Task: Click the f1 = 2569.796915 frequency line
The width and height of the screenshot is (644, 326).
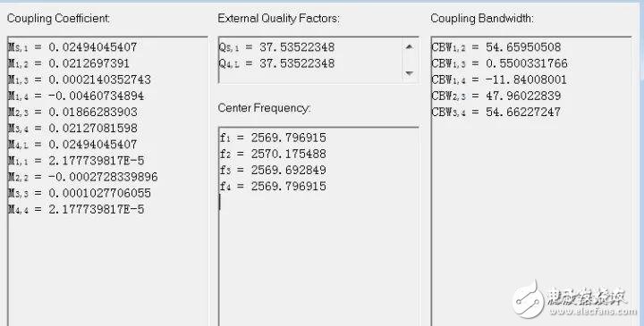Action: pyautogui.click(x=273, y=138)
